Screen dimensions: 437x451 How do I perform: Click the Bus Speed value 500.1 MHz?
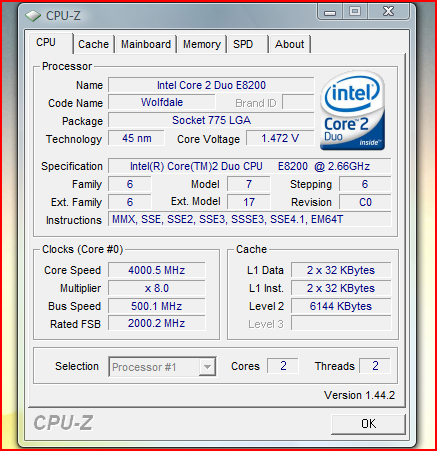coord(157,306)
